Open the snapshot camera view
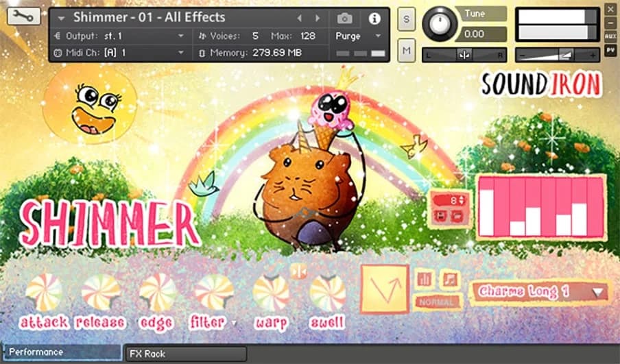620x364 pixels. tap(344, 19)
